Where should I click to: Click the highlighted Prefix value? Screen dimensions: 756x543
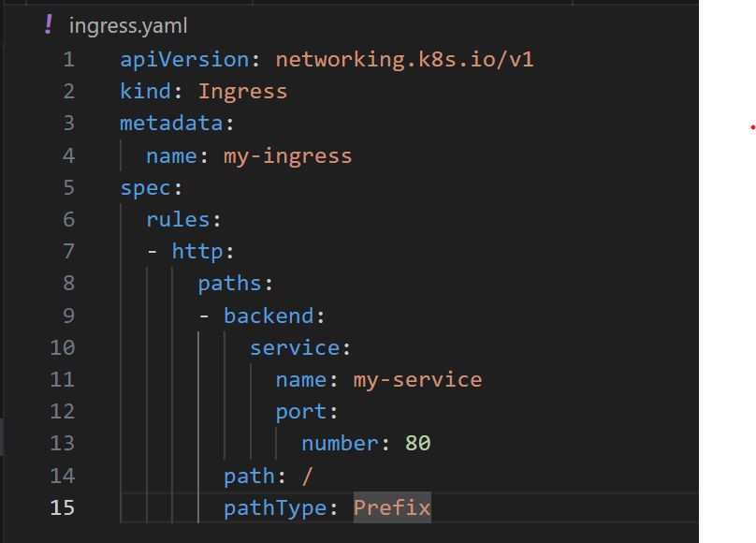point(392,507)
